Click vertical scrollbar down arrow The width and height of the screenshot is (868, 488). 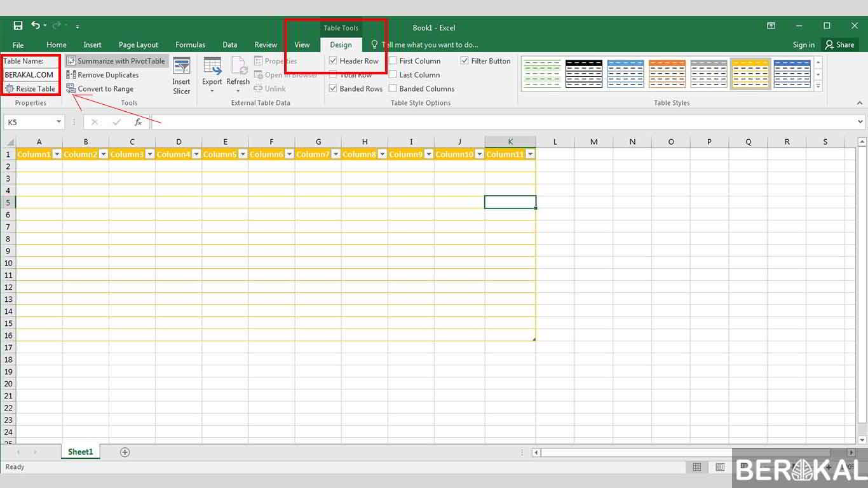(x=862, y=440)
